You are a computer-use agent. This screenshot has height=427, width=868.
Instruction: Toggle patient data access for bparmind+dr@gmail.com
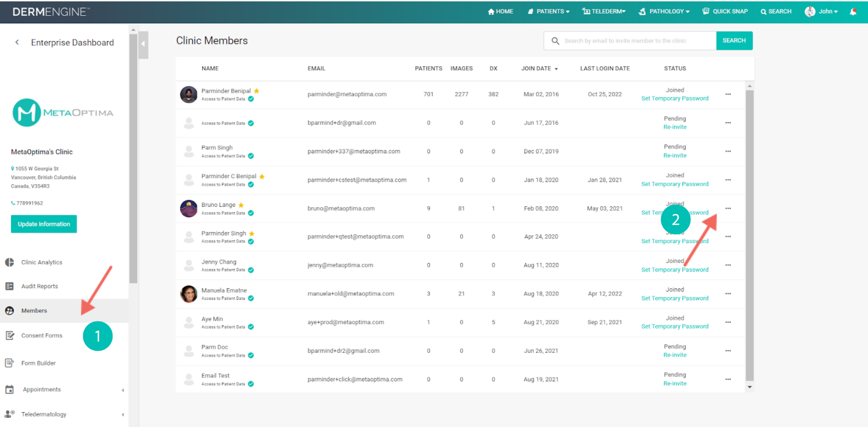[x=251, y=123]
